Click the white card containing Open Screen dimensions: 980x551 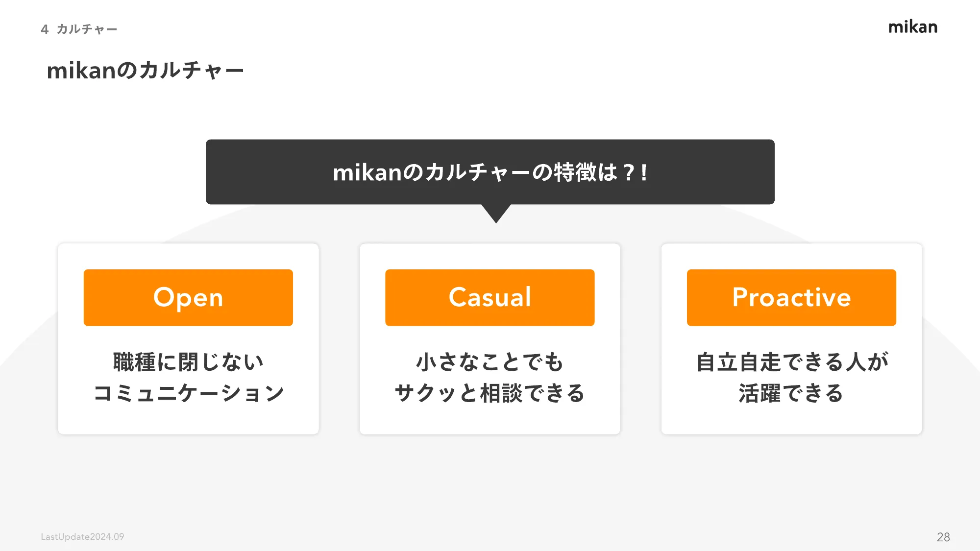188,339
